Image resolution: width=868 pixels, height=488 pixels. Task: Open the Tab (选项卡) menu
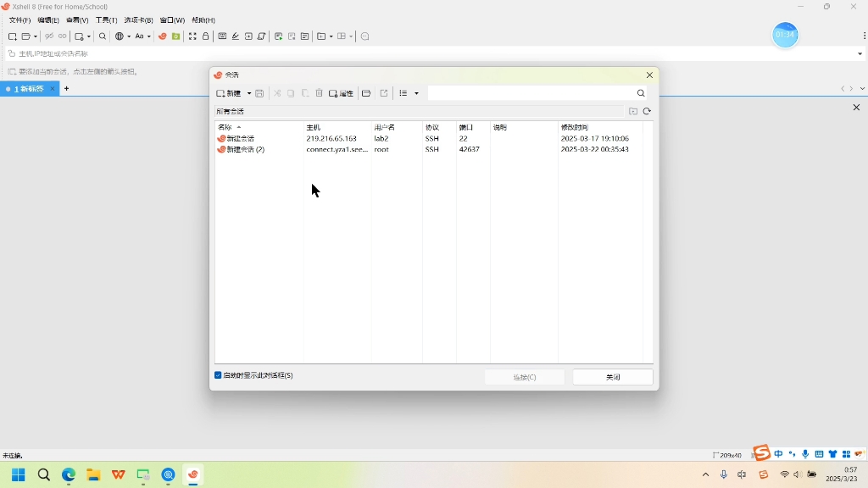[138, 20]
